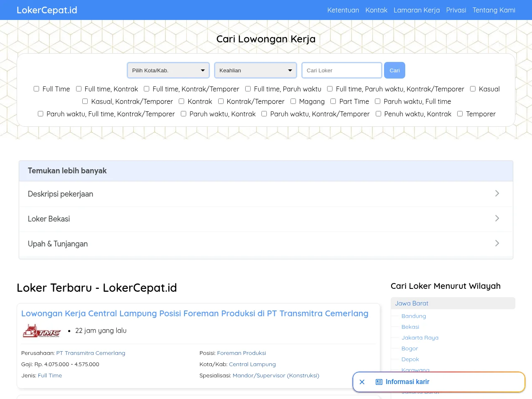Open the Ketentuan menu item
The height and width of the screenshot is (399, 532).
click(343, 10)
